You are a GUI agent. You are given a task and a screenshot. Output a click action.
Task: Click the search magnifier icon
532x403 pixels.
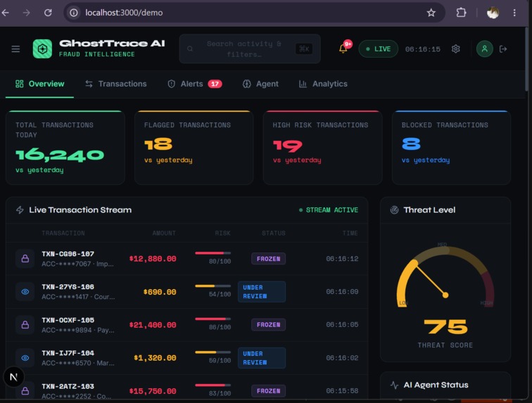(190, 49)
